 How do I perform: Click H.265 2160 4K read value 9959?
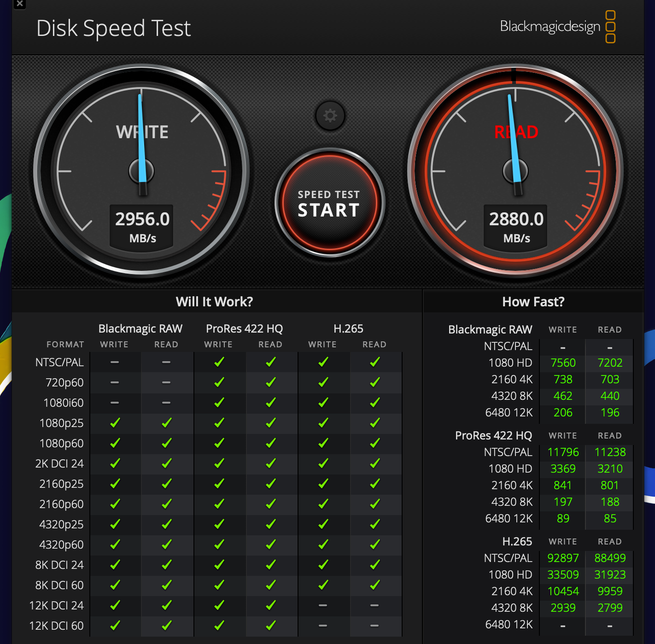(610, 591)
